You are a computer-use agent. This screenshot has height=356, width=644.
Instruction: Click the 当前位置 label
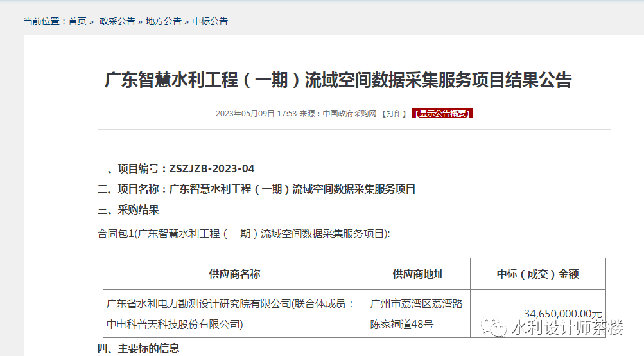(44, 21)
